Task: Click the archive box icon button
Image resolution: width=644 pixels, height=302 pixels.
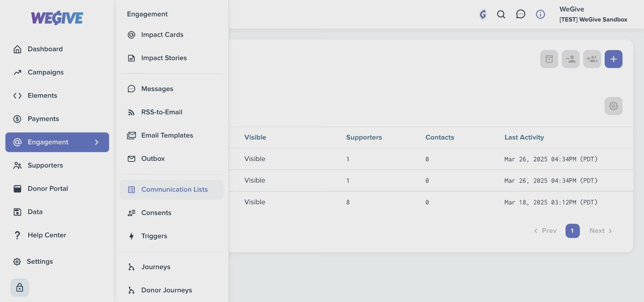Action: point(549,59)
